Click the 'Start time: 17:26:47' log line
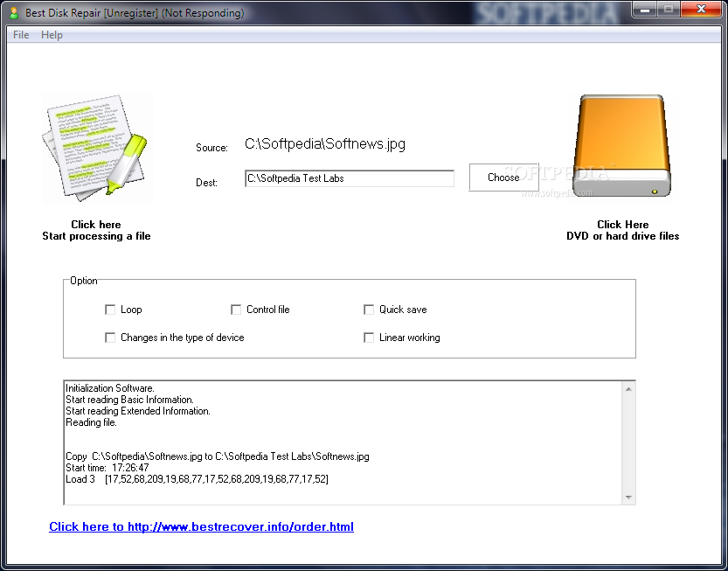The image size is (728, 571). tap(107, 468)
